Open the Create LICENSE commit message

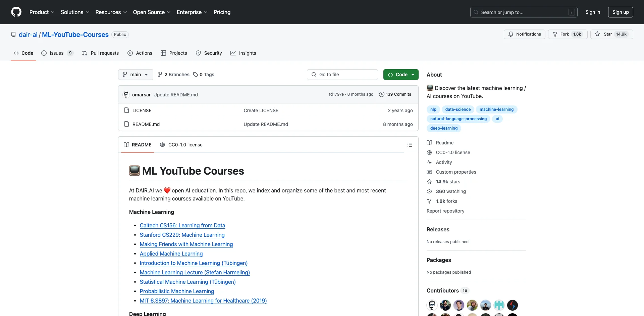coord(261,110)
